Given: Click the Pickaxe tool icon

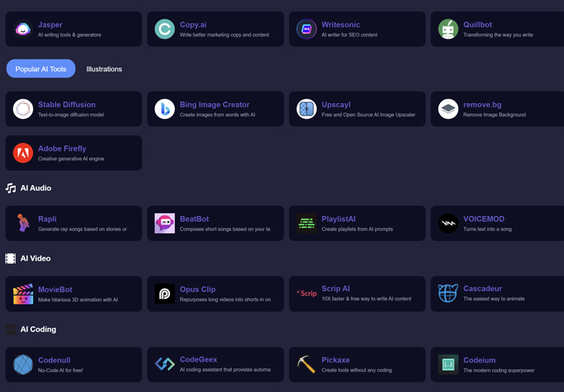Looking at the screenshot, I should (306, 365).
